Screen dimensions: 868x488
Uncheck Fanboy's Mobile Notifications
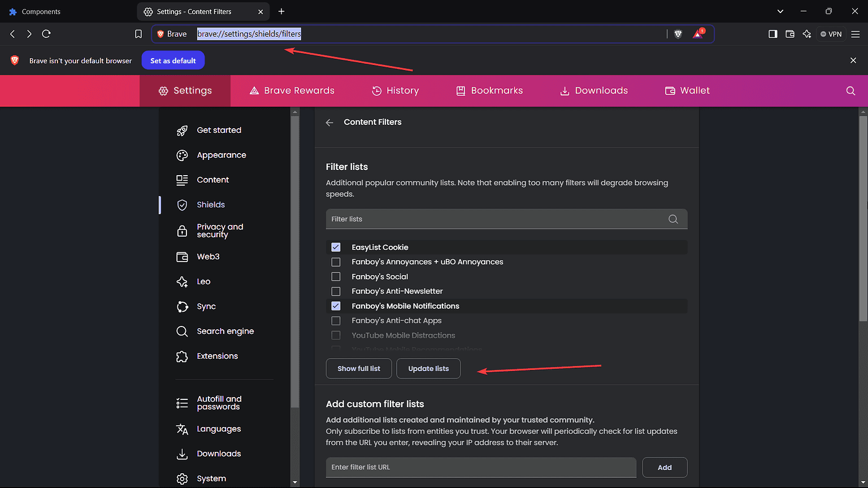336,306
